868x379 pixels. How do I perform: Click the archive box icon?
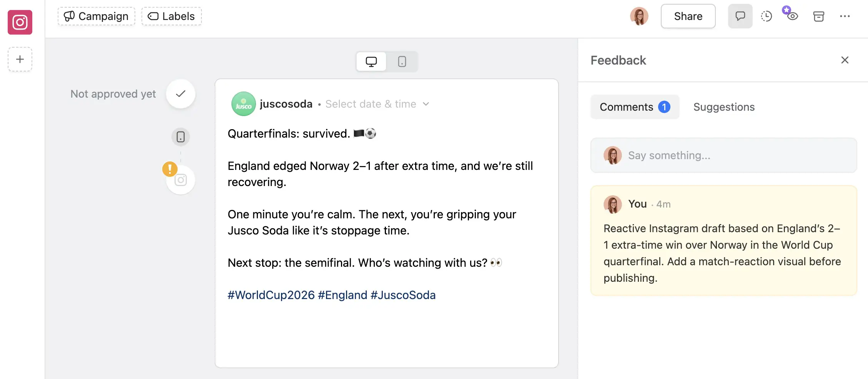coord(818,16)
